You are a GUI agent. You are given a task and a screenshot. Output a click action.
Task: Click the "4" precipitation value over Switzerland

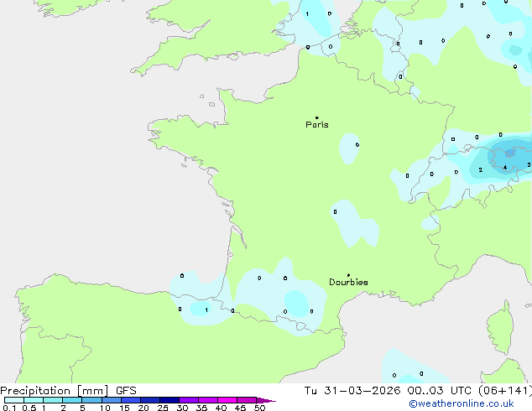click(505, 168)
